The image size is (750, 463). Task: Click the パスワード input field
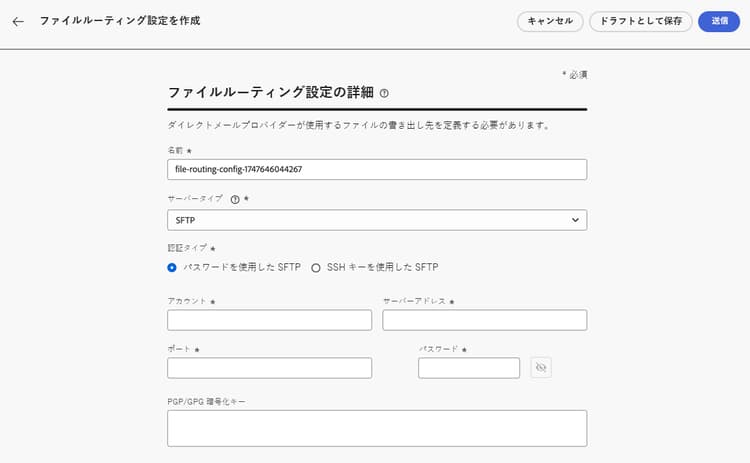tap(468, 368)
